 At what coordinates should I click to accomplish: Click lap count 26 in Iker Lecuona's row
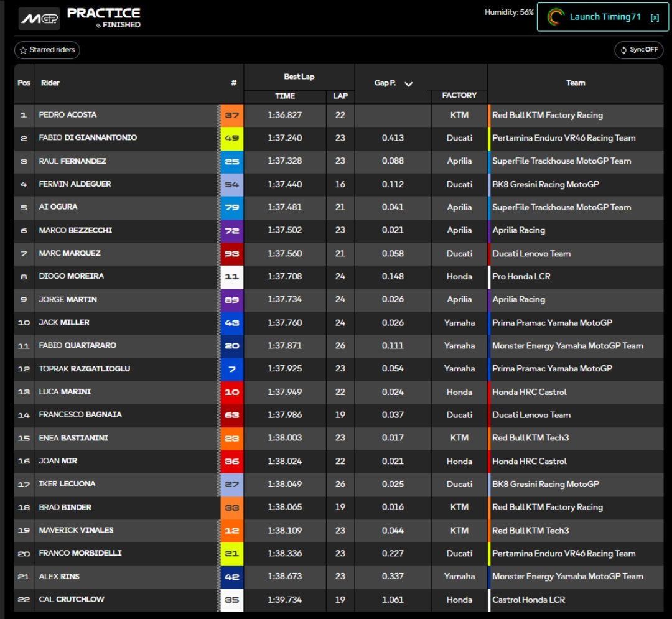[340, 484]
